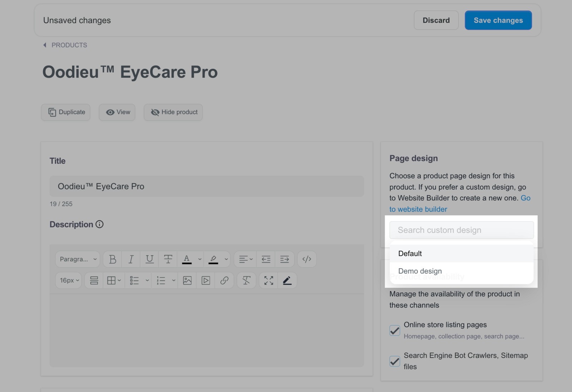Click inside the description text area
572x392 pixels.
tap(207, 330)
